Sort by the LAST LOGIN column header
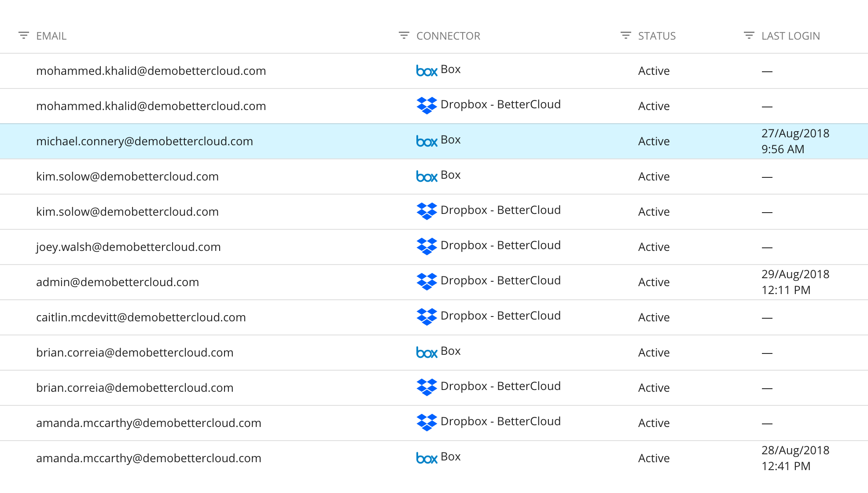Image resolution: width=868 pixels, height=493 pixels. (791, 36)
